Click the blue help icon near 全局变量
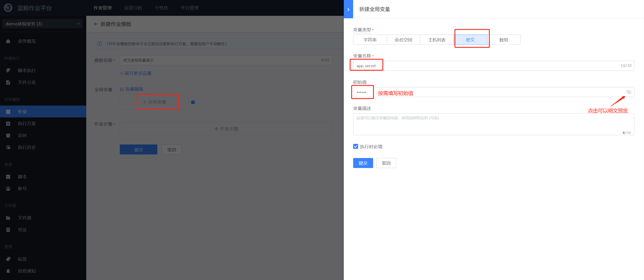The image size is (644, 280). click(193, 102)
